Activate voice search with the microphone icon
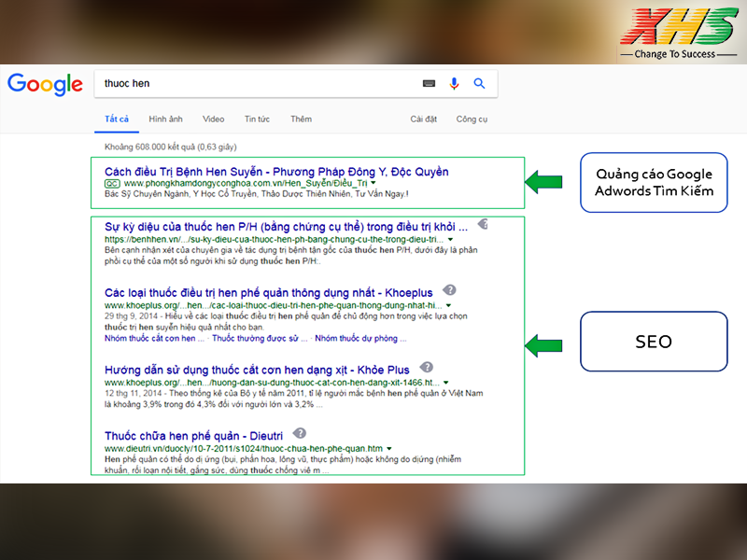The height and width of the screenshot is (560, 747). (x=455, y=84)
